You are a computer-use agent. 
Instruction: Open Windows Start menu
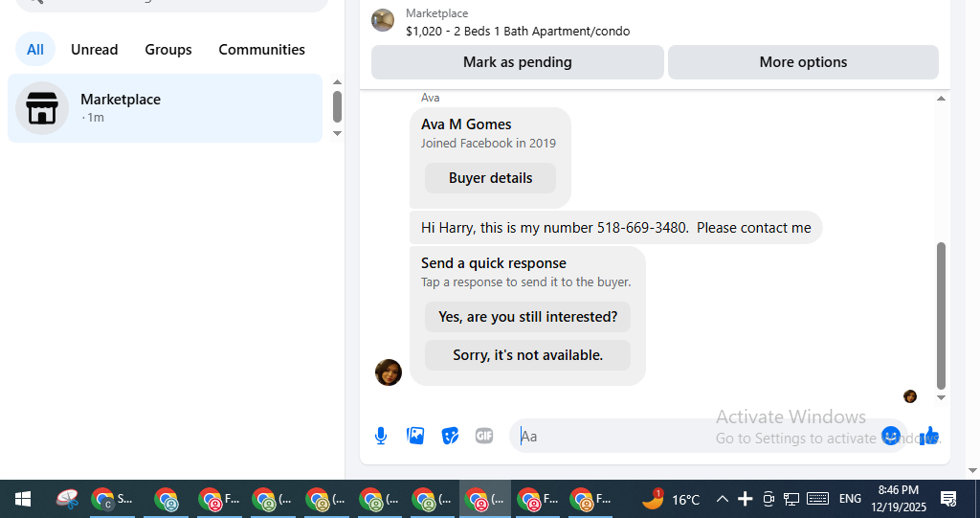click(23, 499)
